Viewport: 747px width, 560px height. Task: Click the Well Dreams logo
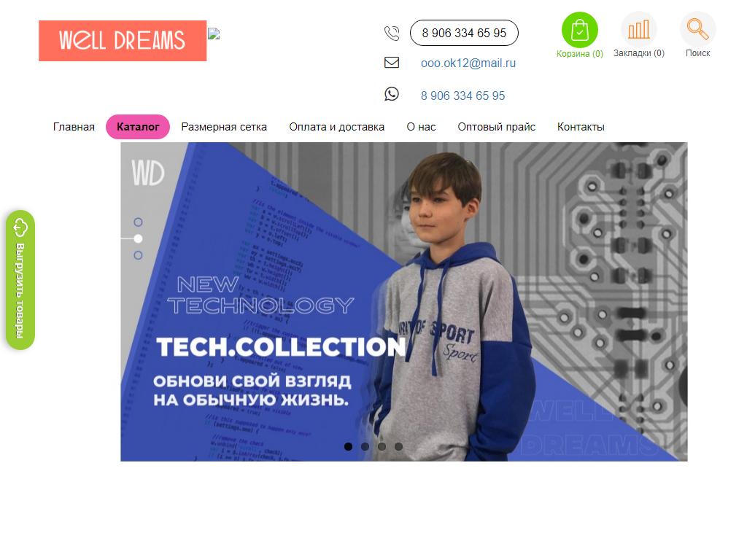point(123,41)
